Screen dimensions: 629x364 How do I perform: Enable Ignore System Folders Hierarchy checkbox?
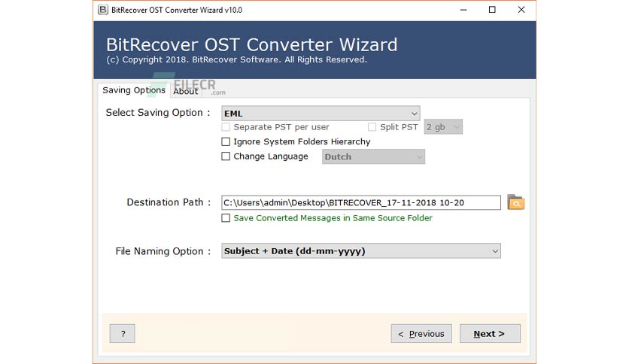(226, 141)
